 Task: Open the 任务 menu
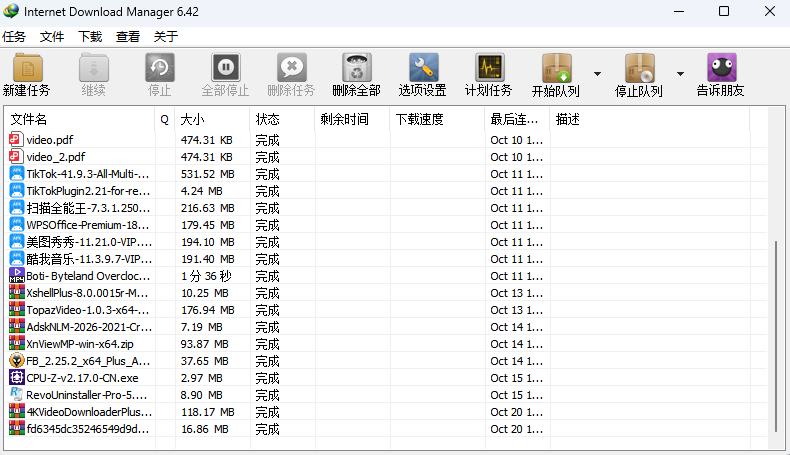click(x=14, y=37)
